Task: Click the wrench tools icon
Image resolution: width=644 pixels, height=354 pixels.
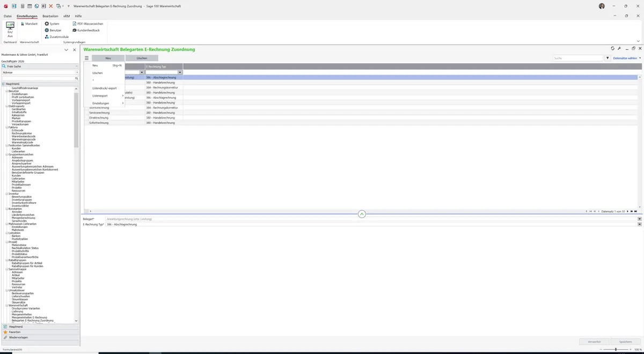Action: (x=619, y=48)
